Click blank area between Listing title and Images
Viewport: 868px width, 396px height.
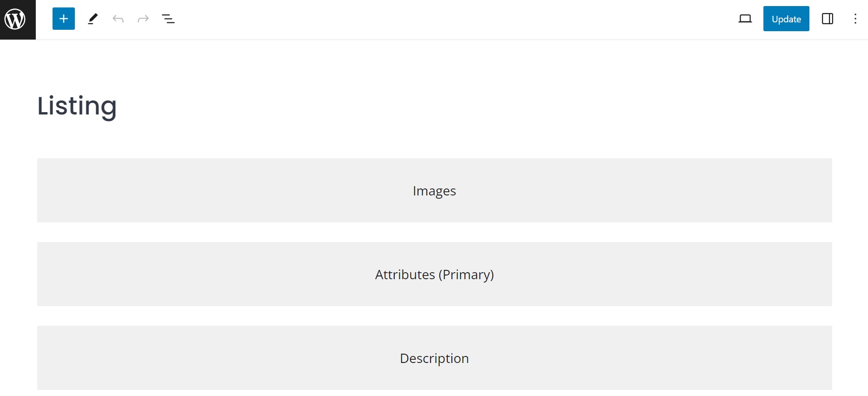coord(435,141)
